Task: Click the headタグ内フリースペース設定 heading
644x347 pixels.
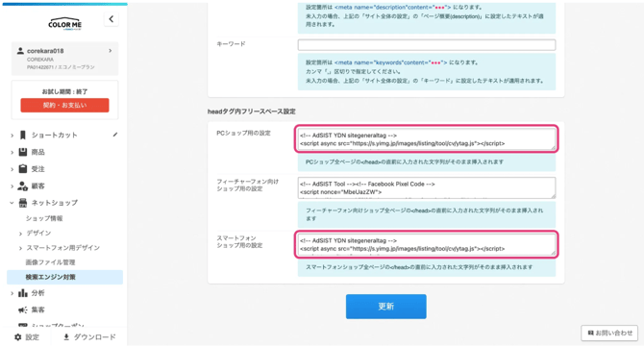Action: point(252,112)
